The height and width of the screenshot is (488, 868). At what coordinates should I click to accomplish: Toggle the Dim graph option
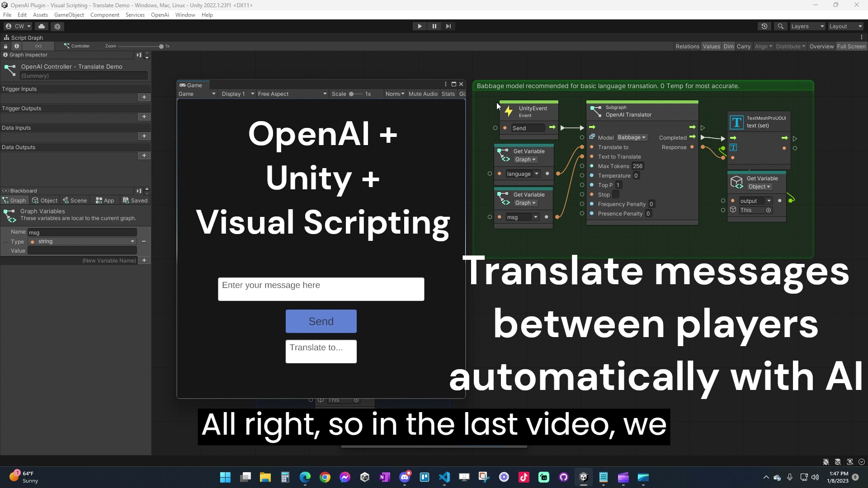click(x=729, y=47)
